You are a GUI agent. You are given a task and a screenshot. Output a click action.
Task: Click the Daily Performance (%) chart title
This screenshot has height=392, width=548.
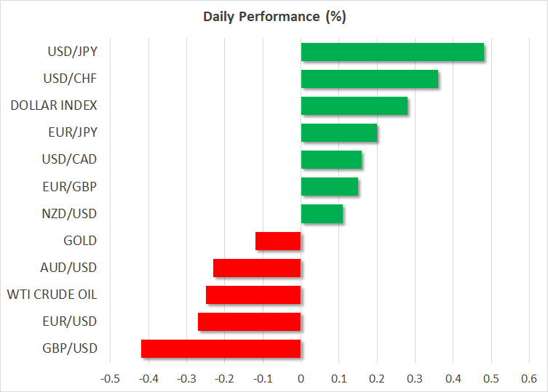(274, 16)
